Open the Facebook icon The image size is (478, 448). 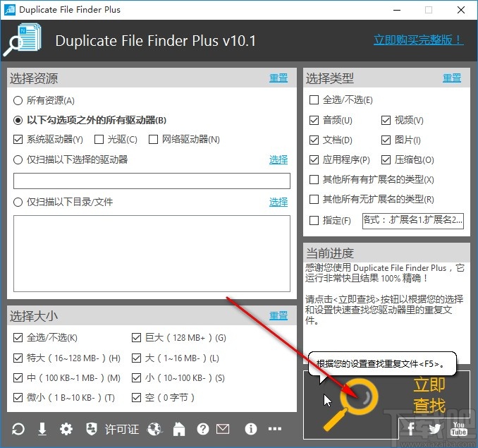(x=411, y=429)
